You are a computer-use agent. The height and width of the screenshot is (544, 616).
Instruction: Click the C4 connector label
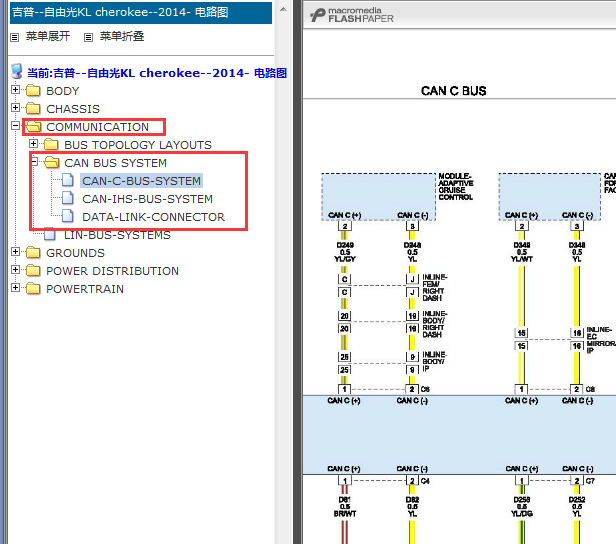(425, 481)
